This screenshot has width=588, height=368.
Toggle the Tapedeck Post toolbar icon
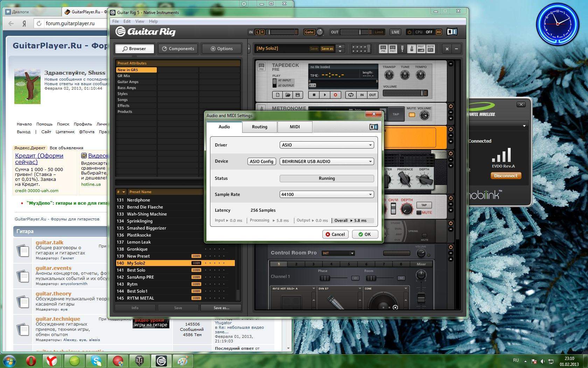[393, 49]
